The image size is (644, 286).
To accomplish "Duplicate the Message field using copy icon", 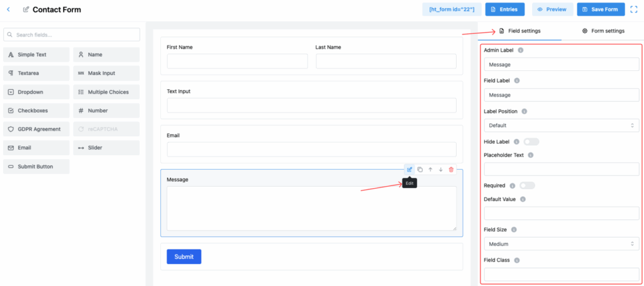I will [x=420, y=170].
